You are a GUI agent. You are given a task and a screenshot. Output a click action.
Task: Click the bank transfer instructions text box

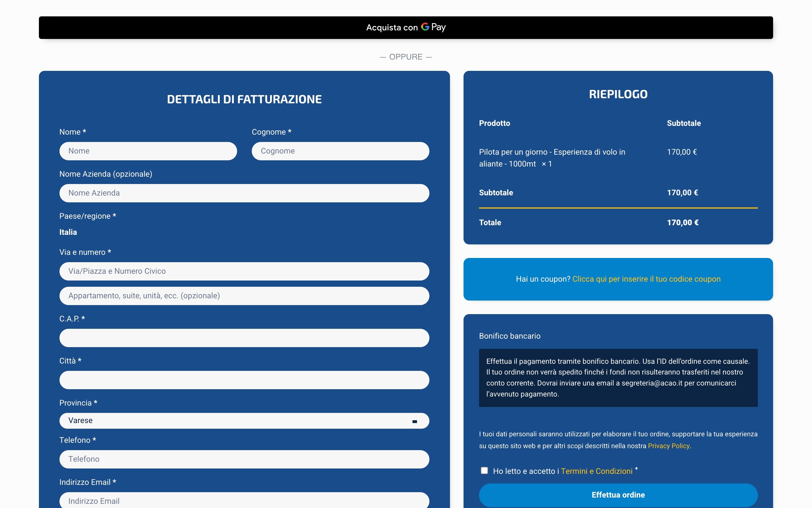[618, 378]
